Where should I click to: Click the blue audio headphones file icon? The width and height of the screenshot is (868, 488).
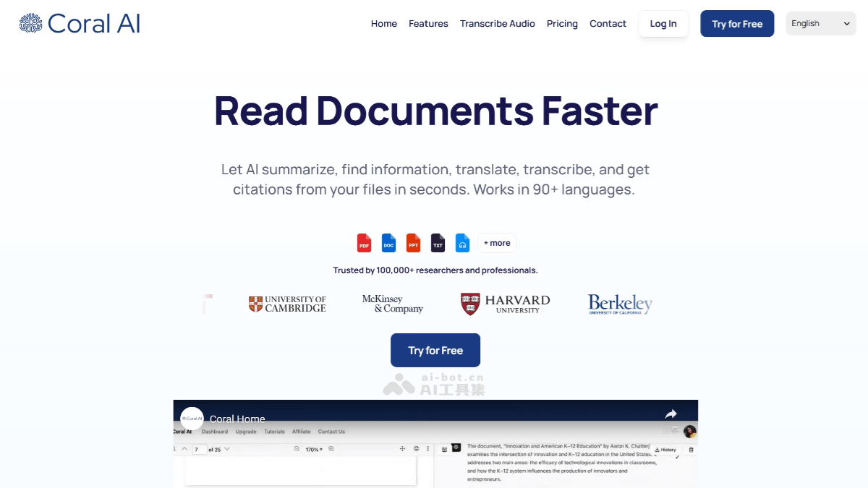click(462, 243)
